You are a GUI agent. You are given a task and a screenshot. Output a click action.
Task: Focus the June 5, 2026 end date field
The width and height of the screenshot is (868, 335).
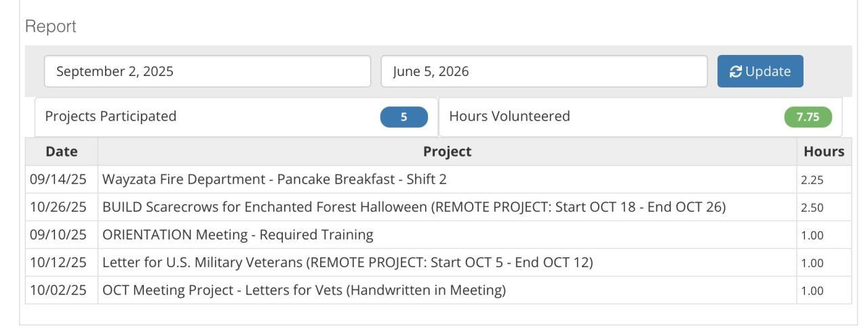(x=544, y=71)
